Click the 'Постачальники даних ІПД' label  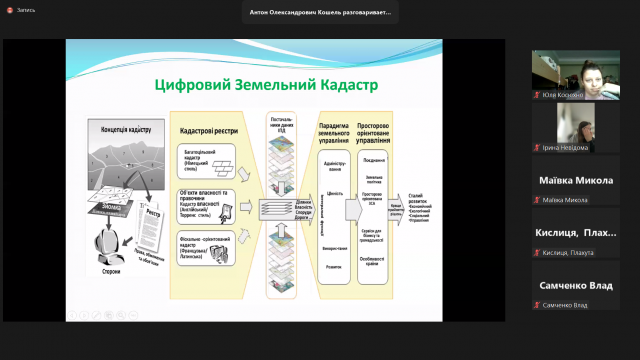[x=282, y=124]
